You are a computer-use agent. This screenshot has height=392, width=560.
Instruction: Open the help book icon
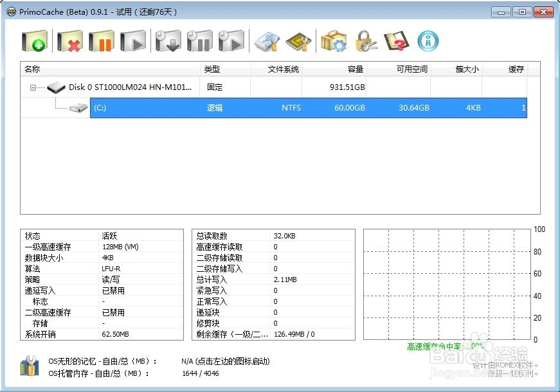[397, 41]
